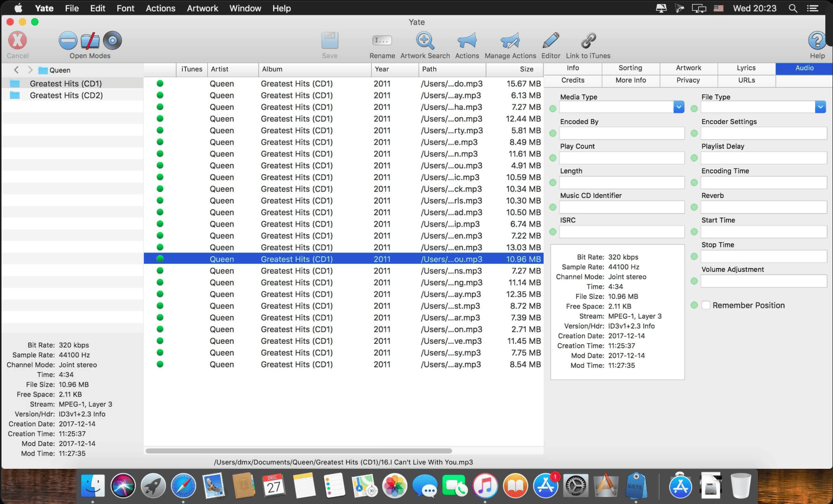Image resolution: width=833 pixels, height=504 pixels.
Task: Open Finder in the Dock
Action: [93, 486]
